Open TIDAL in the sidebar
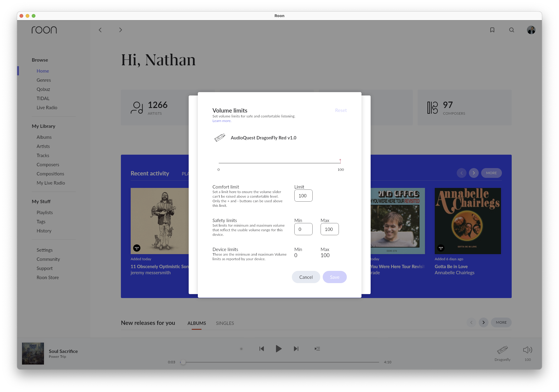This screenshot has height=392, width=559. [43, 98]
